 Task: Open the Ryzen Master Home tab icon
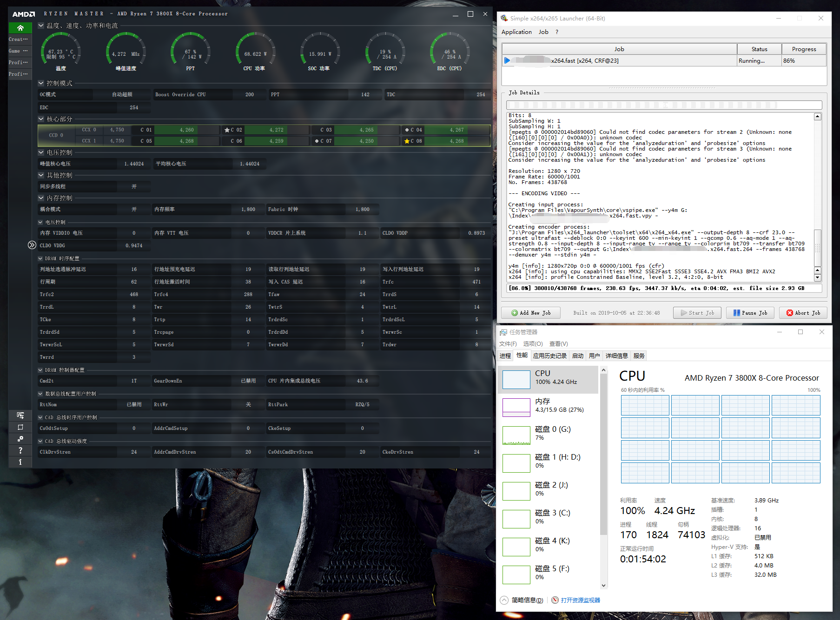20,28
